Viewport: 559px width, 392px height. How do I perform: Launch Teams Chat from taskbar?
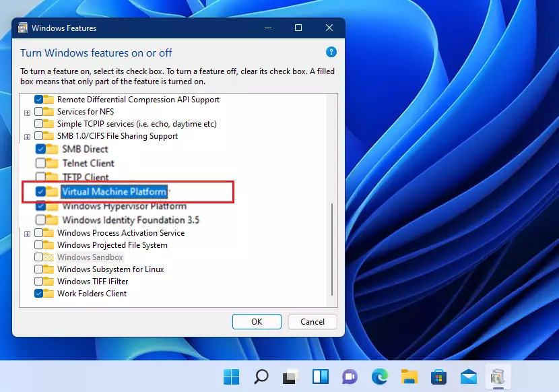(x=350, y=377)
